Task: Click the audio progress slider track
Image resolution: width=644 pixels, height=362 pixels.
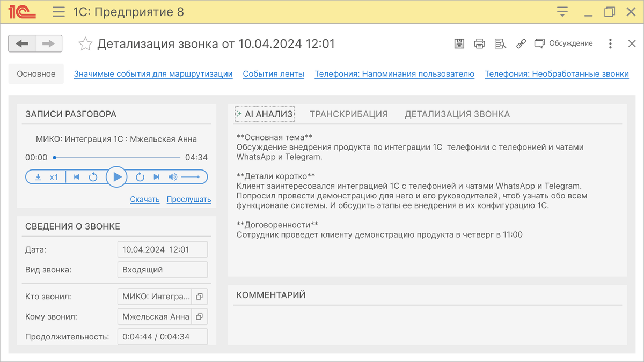Action: 117,158
